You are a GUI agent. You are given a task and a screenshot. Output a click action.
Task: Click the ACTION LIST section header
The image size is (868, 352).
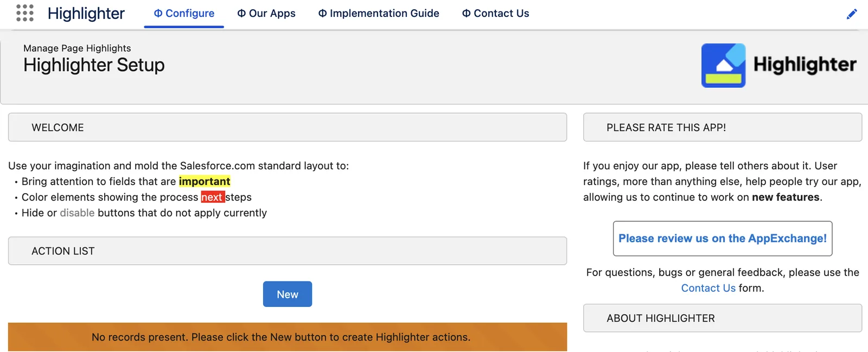(288, 251)
